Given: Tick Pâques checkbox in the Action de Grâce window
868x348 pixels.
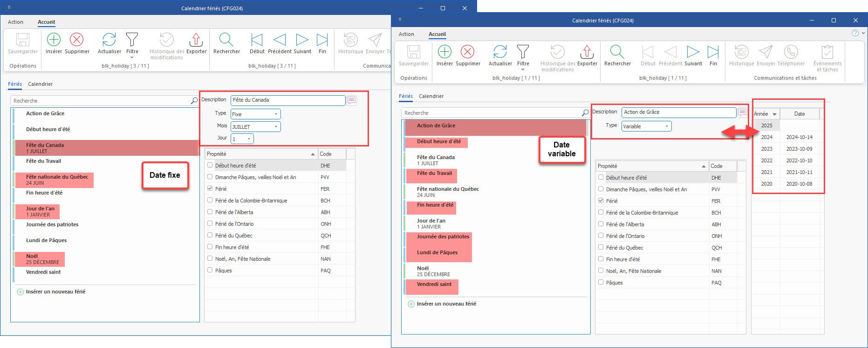Looking at the screenshot, I should tap(601, 282).
